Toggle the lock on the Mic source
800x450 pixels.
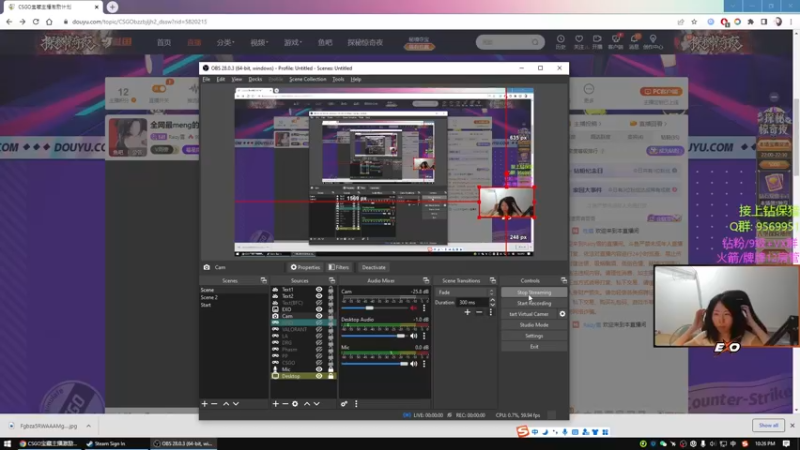tap(331, 369)
